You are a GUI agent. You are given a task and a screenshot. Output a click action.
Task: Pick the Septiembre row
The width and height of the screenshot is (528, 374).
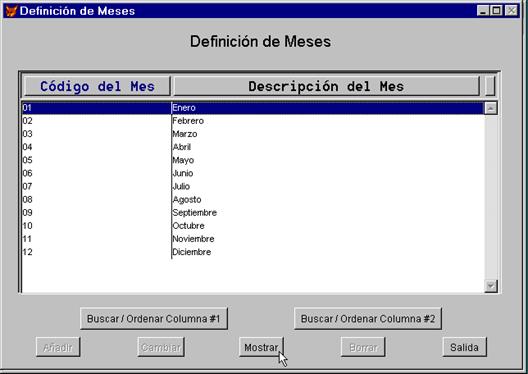click(253, 213)
